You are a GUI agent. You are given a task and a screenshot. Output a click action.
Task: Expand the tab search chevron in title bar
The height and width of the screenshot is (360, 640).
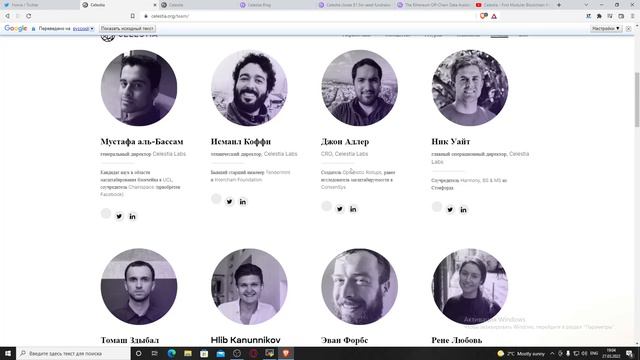coord(587,5)
